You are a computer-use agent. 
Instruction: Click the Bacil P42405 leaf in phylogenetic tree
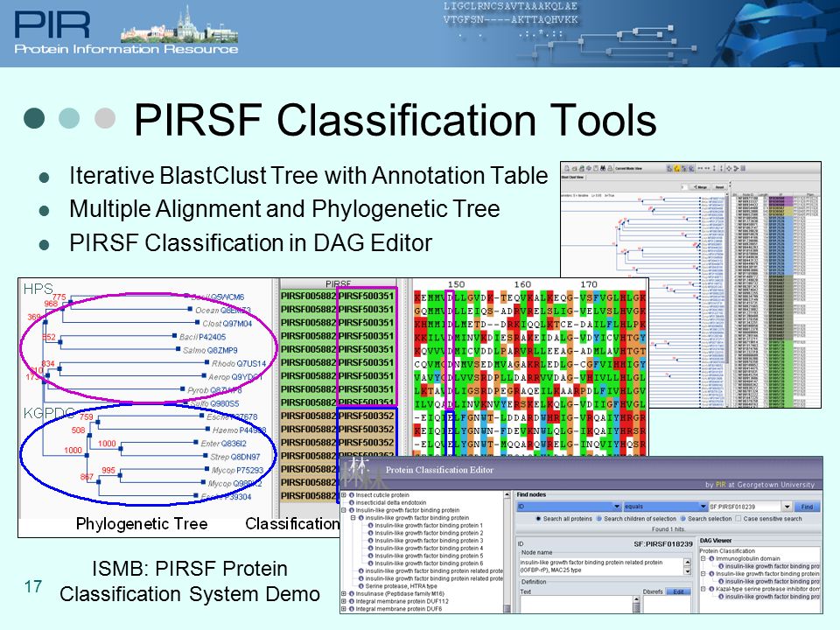pyautogui.click(x=202, y=337)
